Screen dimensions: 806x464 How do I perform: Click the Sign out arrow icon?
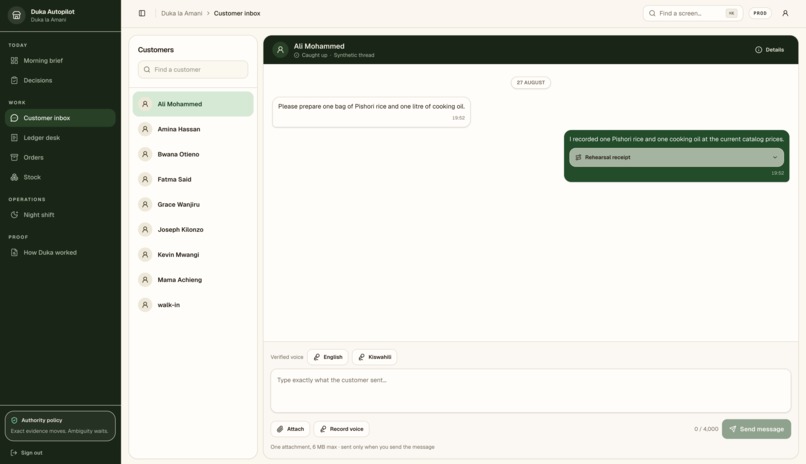coord(14,453)
